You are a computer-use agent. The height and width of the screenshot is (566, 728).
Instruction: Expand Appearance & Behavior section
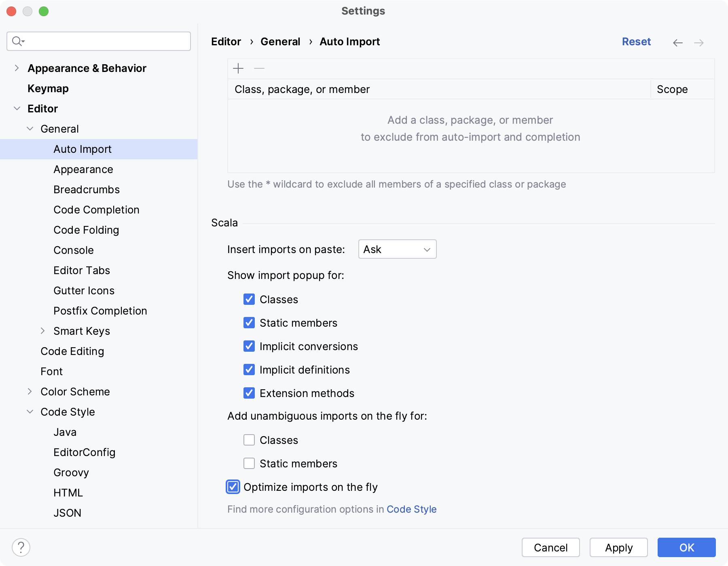pos(17,68)
